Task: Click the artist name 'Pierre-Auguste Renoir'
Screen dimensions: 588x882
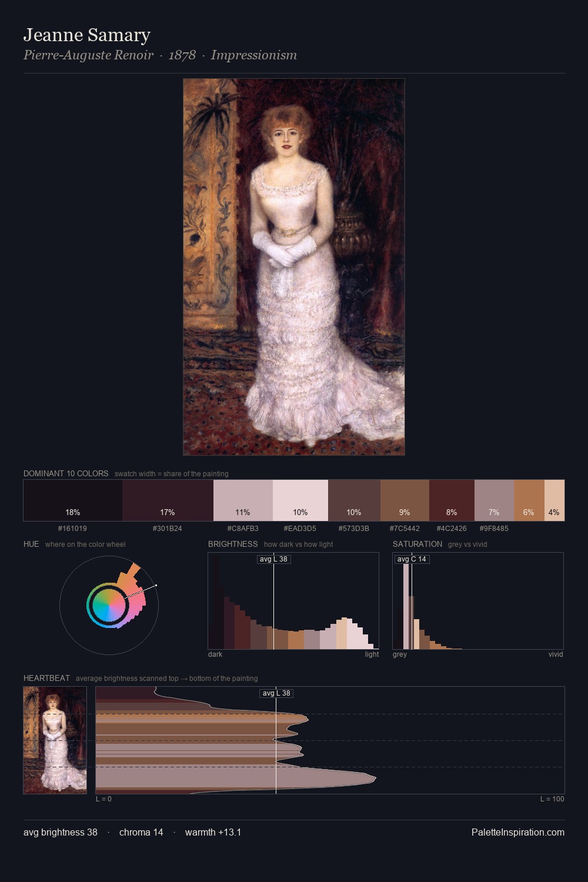Action: [x=88, y=55]
